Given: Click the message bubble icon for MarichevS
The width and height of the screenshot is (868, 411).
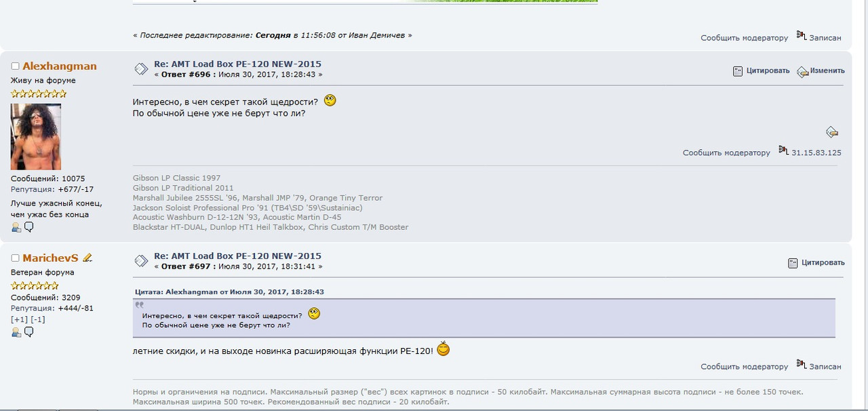Looking at the screenshot, I should pyautogui.click(x=29, y=332).
